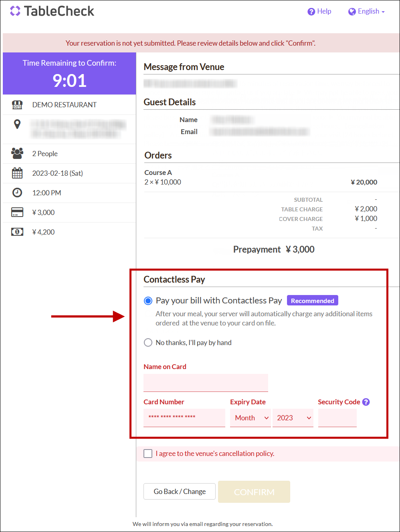
Task: Open the Security Code help tooltip icon
Action: click(x=366, y=402)
